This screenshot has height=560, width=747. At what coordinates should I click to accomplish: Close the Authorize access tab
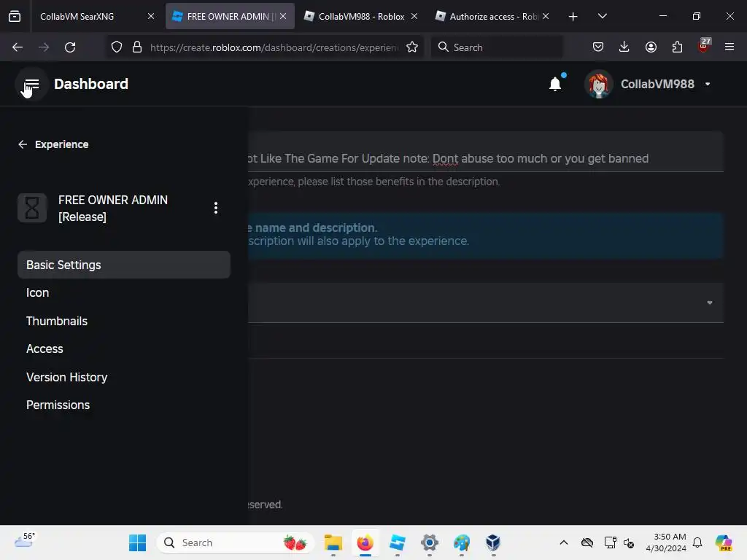pos(546,16)
